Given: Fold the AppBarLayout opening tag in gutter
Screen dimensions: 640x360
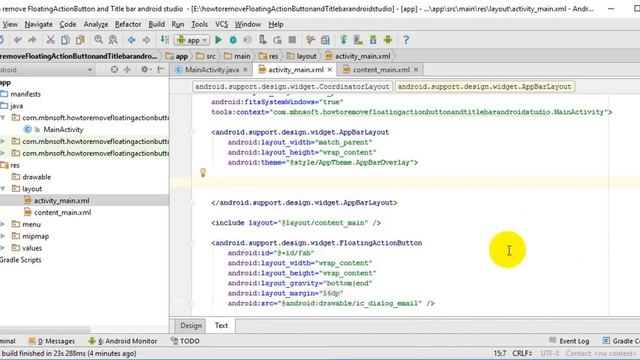Looking at the screenshot, I should tap(191, 132).
